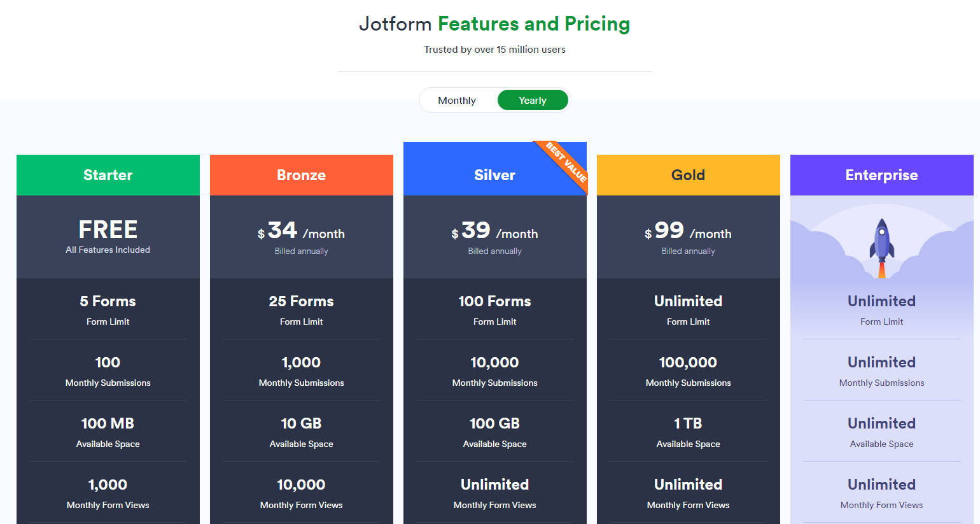Click the Trusted by 15 million users text
Viewport: 980px width, 524px height.
click(494, 50)
